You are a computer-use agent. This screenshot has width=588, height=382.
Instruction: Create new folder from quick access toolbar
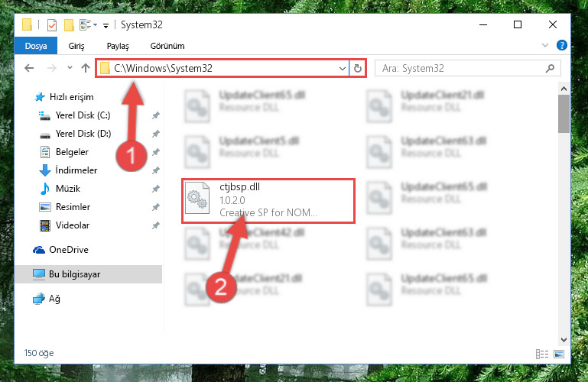(x=69, y=25)
